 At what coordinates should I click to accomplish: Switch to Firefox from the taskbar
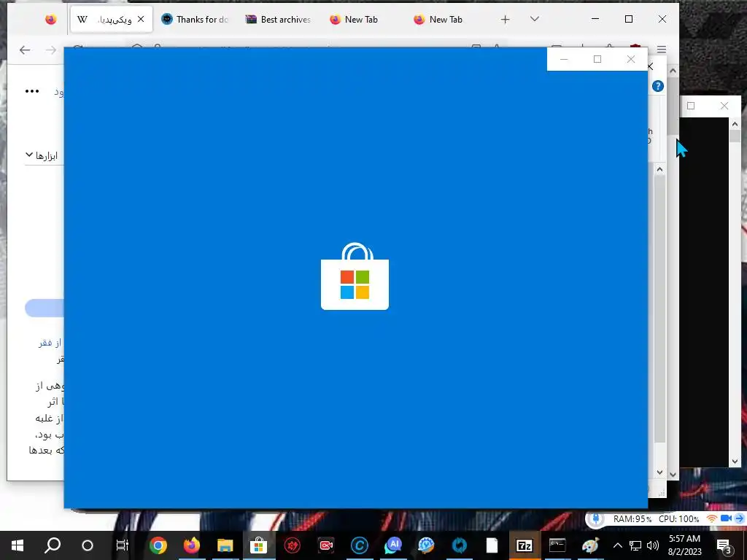pos(192,545)
